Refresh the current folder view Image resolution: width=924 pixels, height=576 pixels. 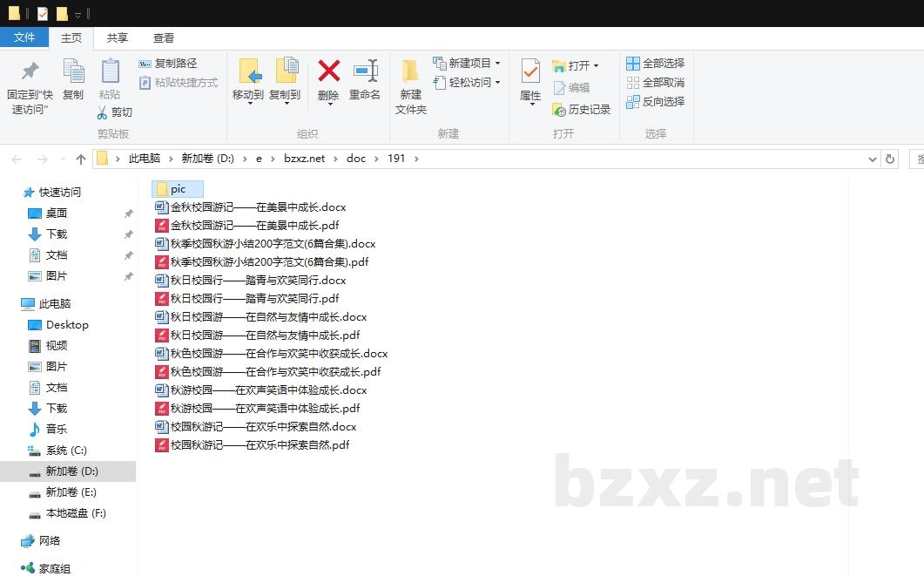(890, 159)
